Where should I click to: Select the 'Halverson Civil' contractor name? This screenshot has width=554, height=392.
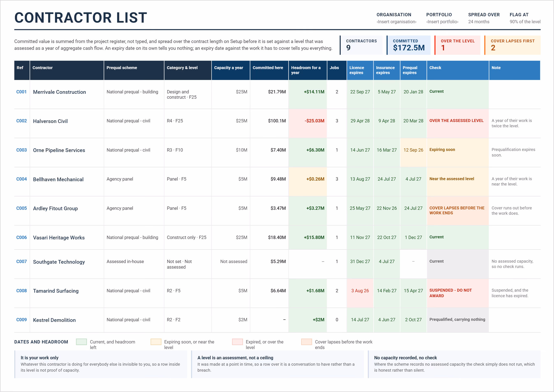pyautogui.click(x=50, y=121)
